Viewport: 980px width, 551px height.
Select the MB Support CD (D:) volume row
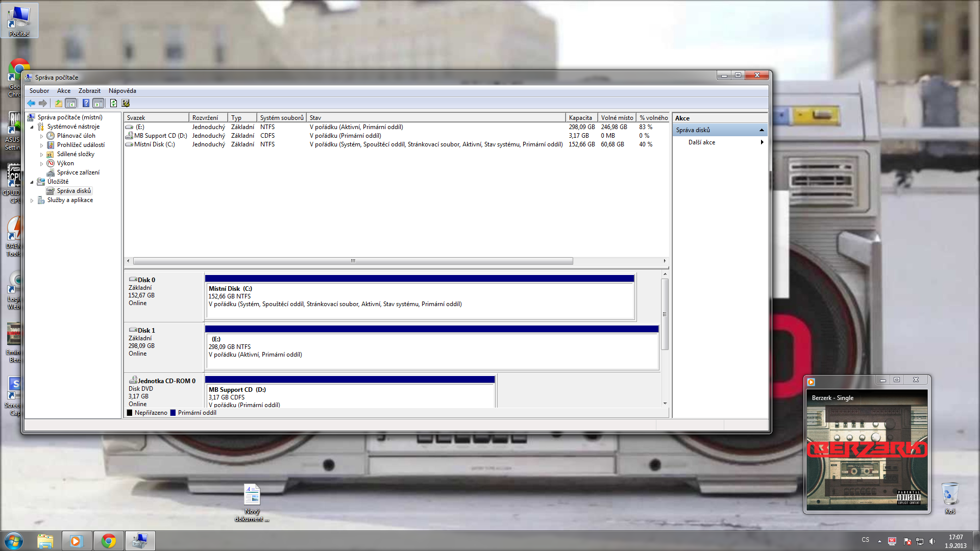pos(396,136)
